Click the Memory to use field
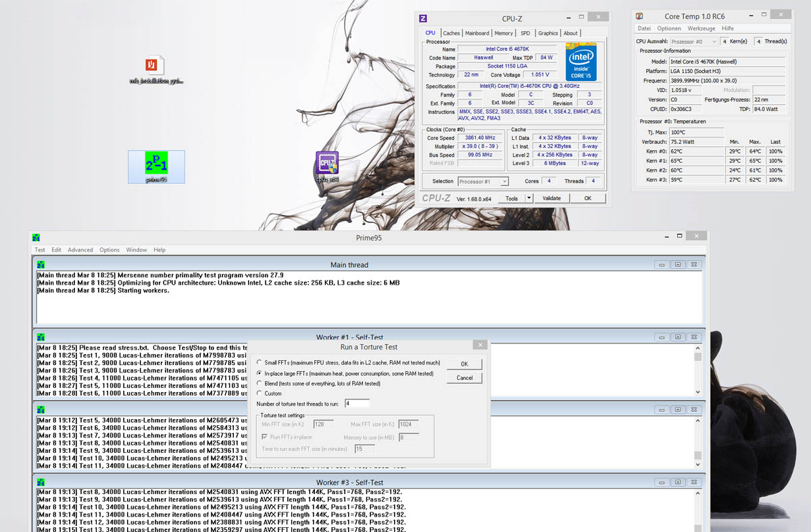The height and width of the screenshot is (532, 811). tap(408, 437)
